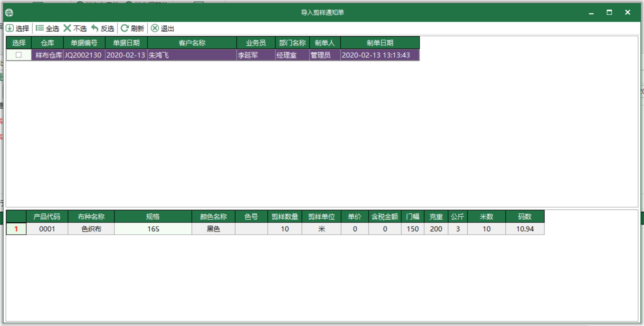Select customer name cell 朱鸿飞

[192, 55]
